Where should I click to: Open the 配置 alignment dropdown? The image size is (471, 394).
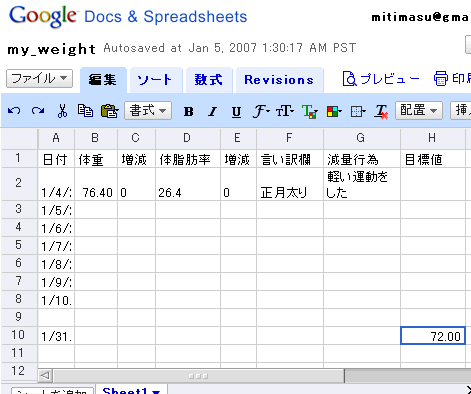click(419, 110)
